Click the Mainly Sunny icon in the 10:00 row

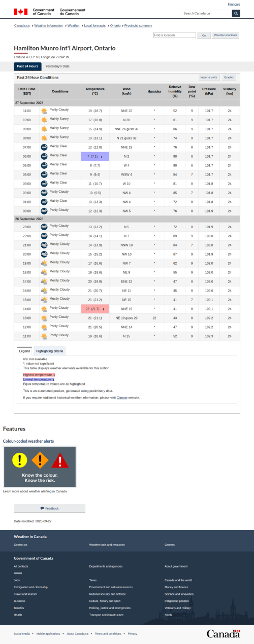pyautogui.click(x=44, y=120)
